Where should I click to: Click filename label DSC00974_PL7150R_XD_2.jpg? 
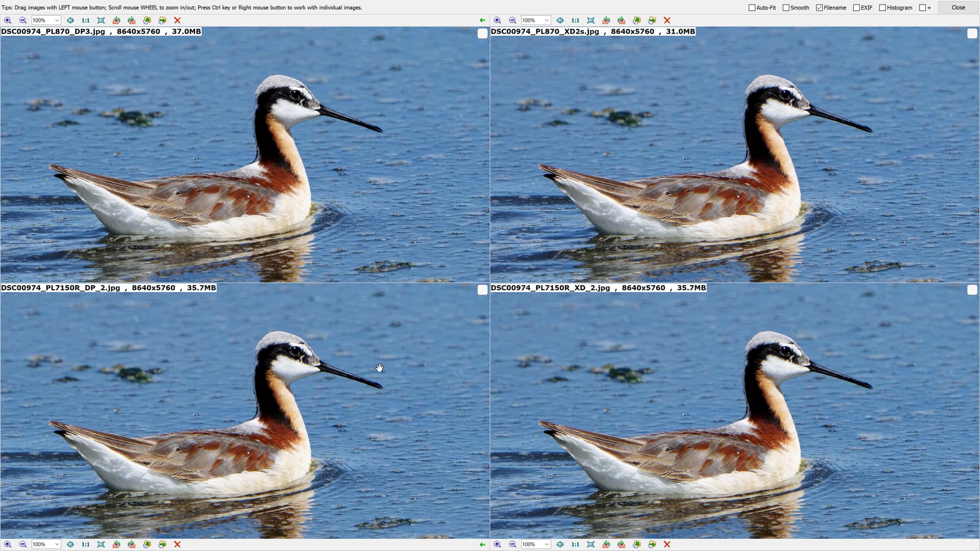[551, 288]
